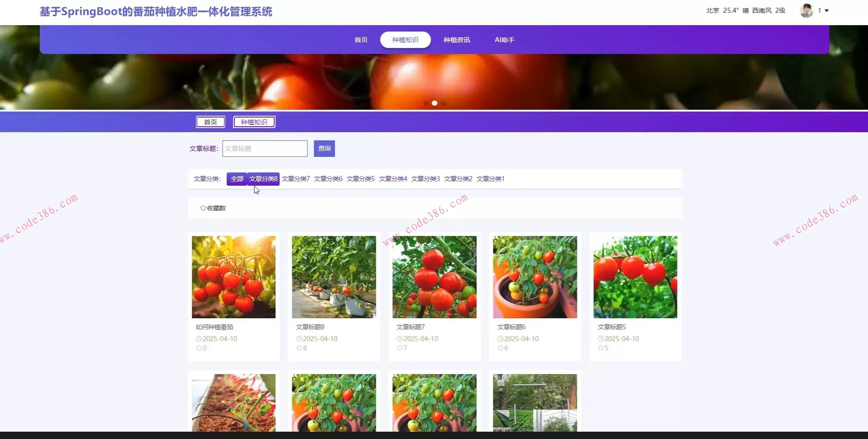Viewport: 868px width, 439px height.
Task: Select the 文章分类8 category filter
Action: [263, 179]
